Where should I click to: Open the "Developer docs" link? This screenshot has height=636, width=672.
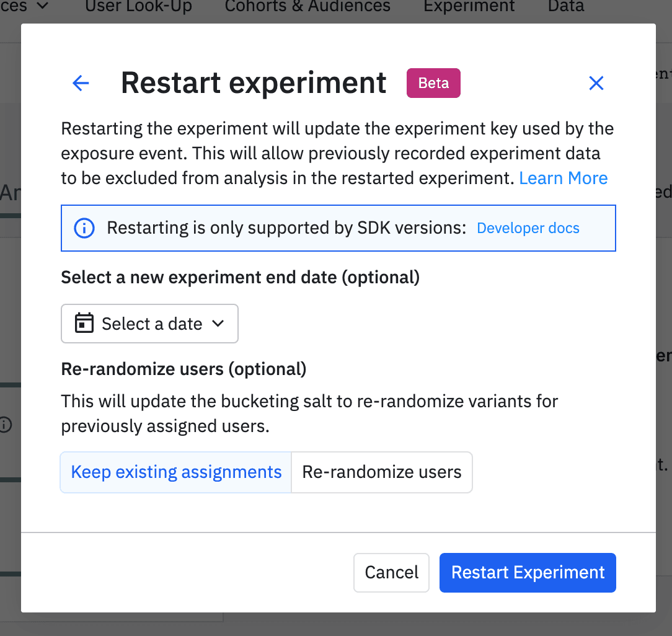click(x=528, y=227)
